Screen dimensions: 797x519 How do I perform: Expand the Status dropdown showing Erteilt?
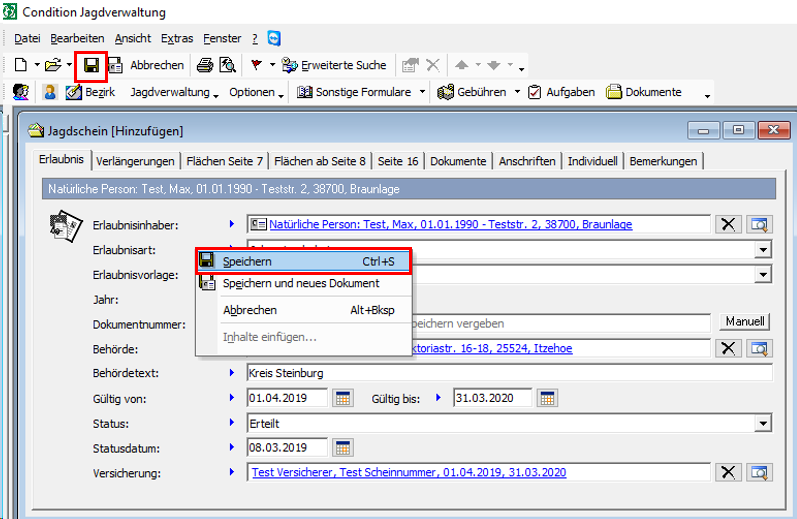[764, 423]
